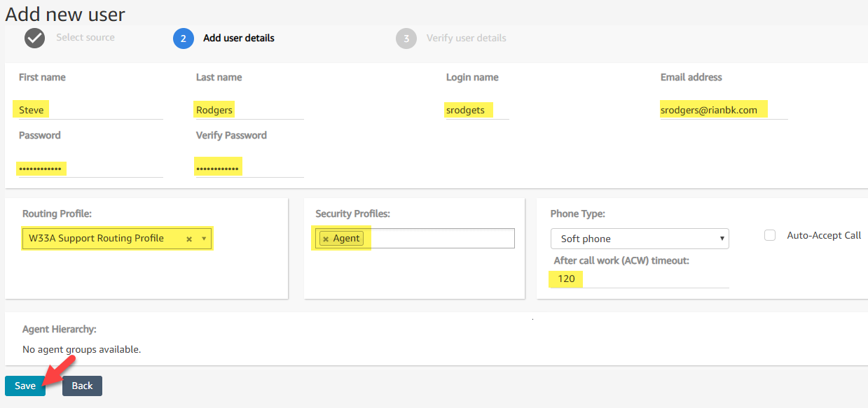
Task: Click the checkmark icon for Select source step
Action: [35, 38]
